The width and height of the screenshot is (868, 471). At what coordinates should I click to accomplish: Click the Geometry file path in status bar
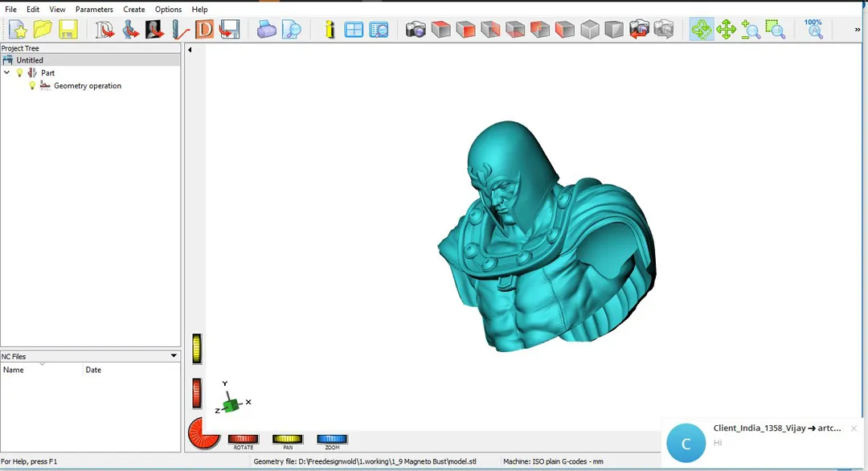pos(365,461)
